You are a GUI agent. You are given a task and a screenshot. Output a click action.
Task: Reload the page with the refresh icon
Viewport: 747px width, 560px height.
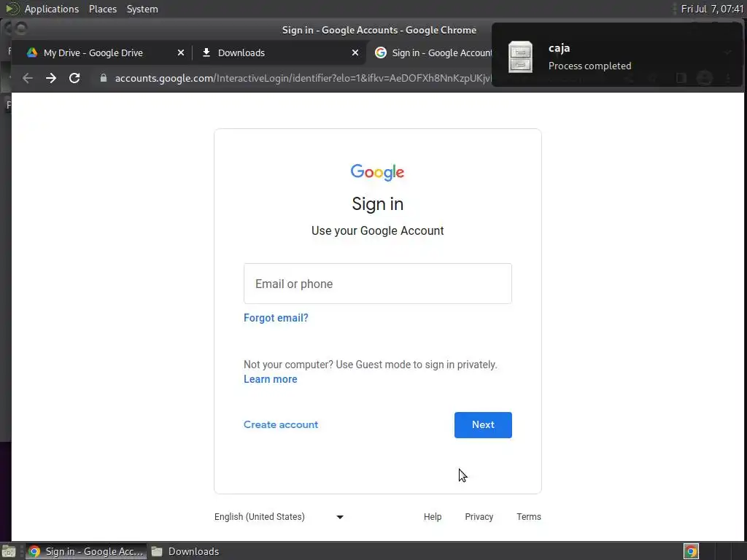[74, 78]
